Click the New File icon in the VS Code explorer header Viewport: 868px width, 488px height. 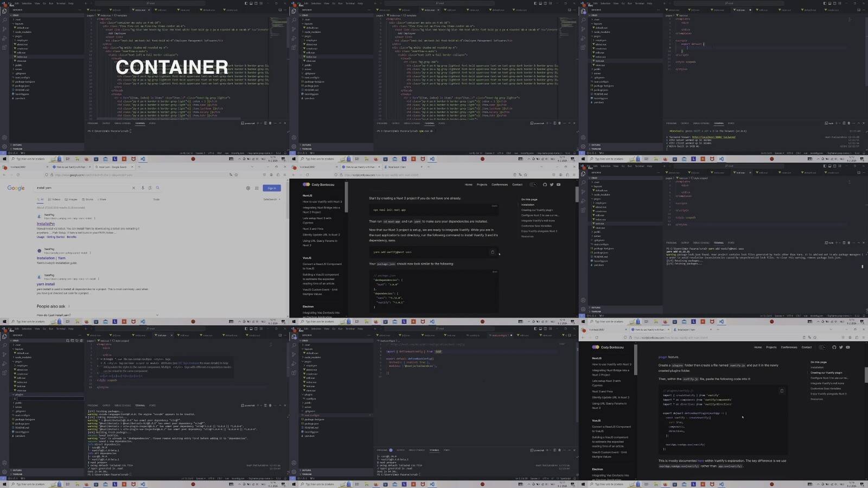pyautogui.click(x=68, y=340)
